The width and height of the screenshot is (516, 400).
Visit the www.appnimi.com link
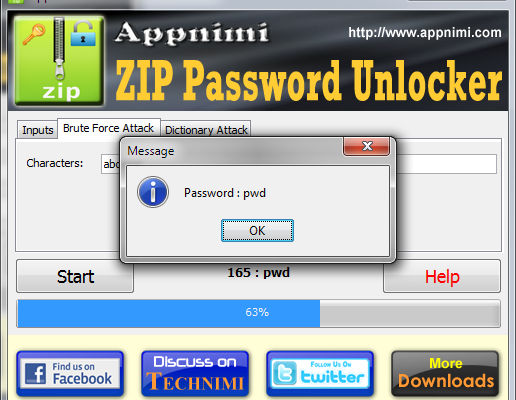click(x=425, y=33)
